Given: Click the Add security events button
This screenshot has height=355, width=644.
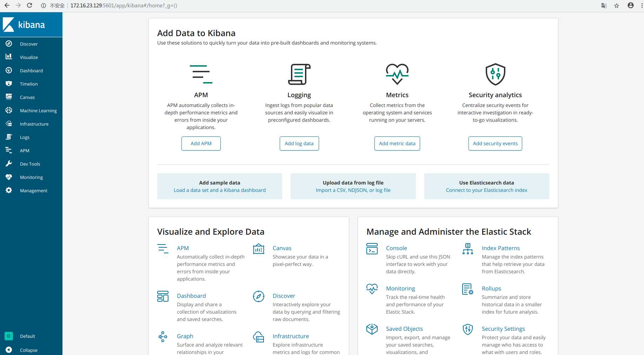Looking at the screenshot, I should 495,143.
